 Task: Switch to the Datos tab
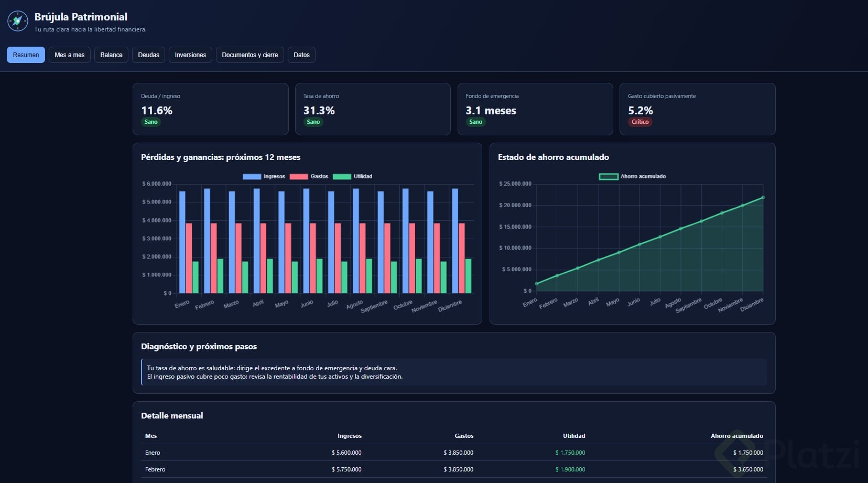coord(301,55)
